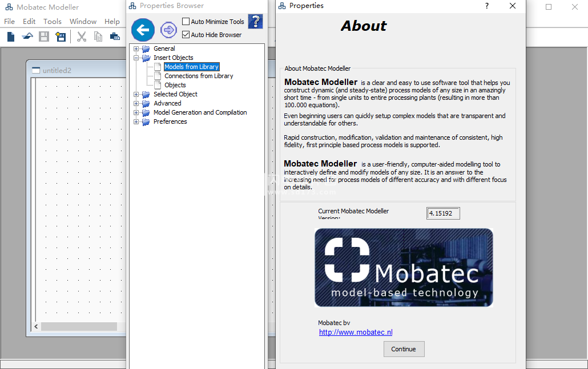Enable the Auto Minimize Tools checkbox
Screen dimensions: 588x369
(186, 21)
